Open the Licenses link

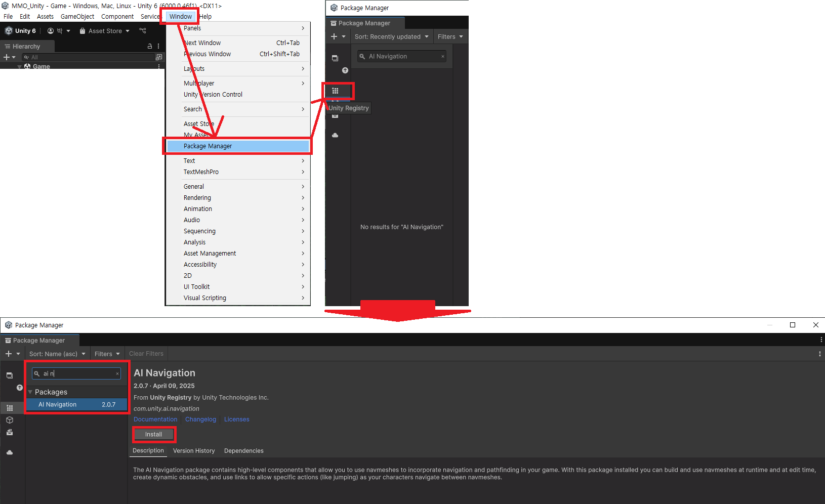[237, 419]
